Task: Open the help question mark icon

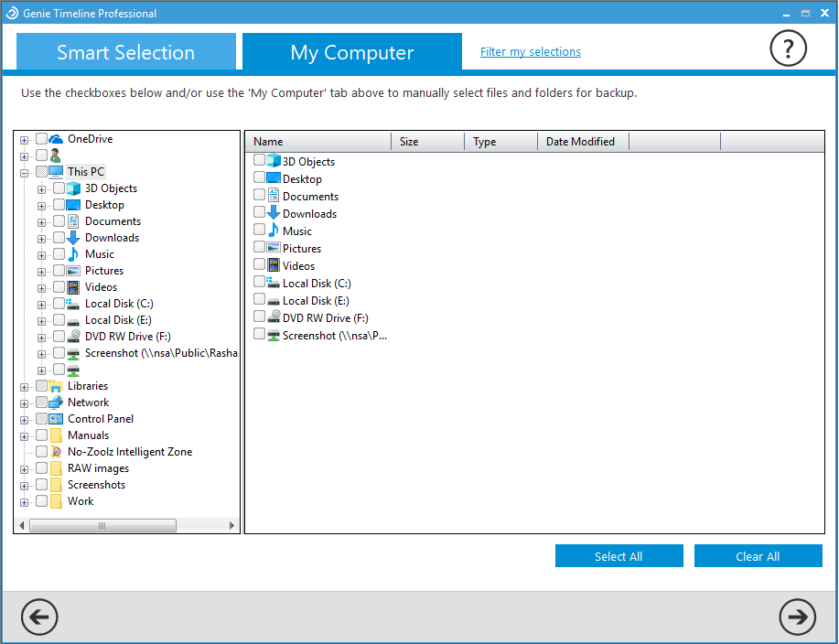Action: click(788, 48)
